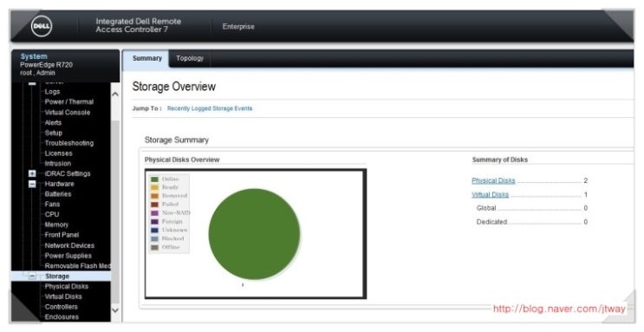Image resolution: width=644 pixels, height=332 pixels.
Task: Open the Topology tab
Action: (190, 58)
